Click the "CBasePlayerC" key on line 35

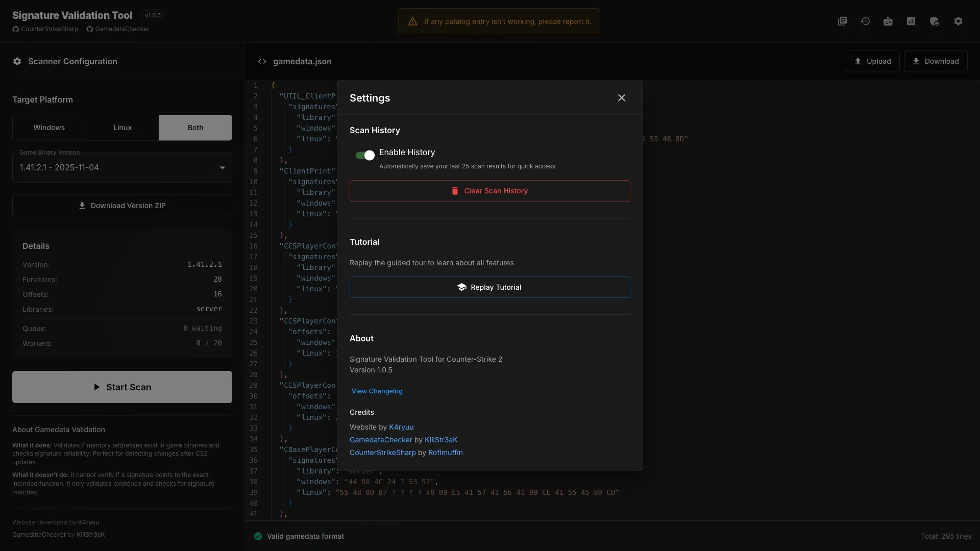point(308,449)
